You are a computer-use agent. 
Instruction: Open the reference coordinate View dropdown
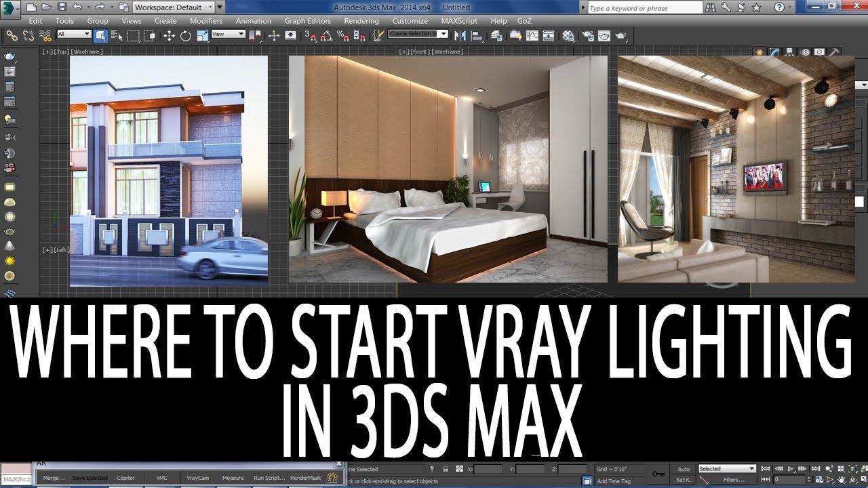228,34
